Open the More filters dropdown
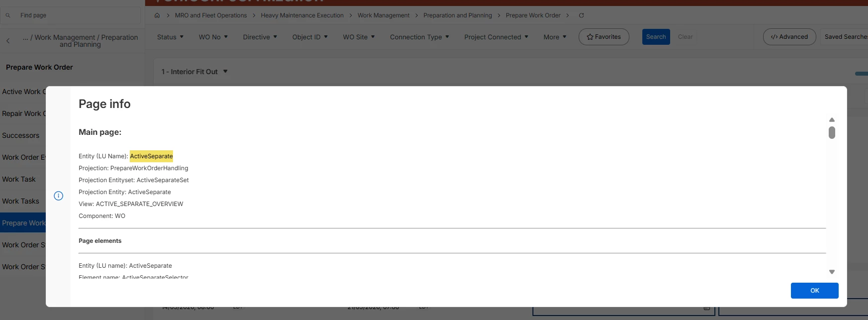Screen dimensions: 868x320 [x=555, y=37]
